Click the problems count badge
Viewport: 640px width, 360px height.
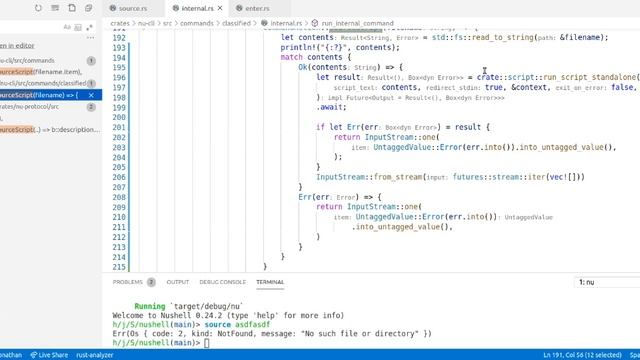coord(151,282)
